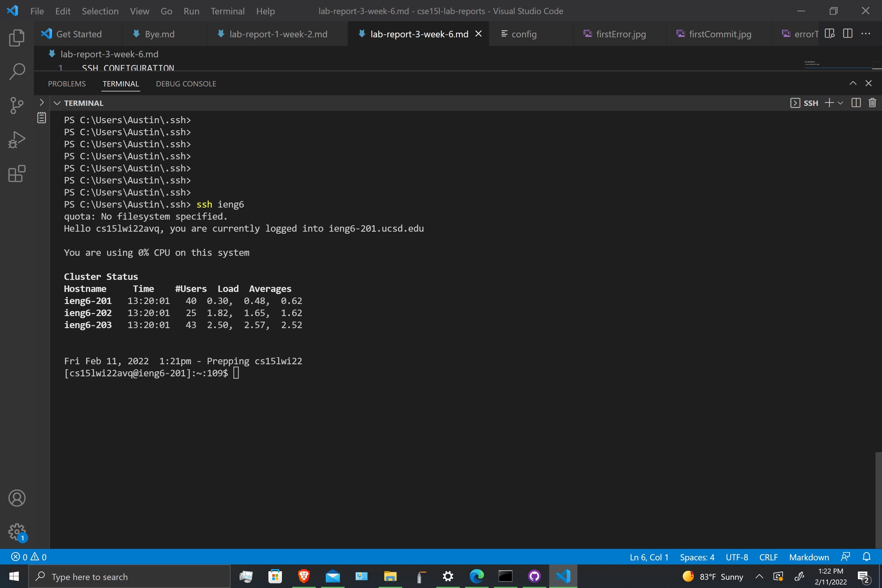Image resolution: width=882 pixels, height=588 pixels.
Task: Switch to the firstError.jpg tab
Action: (x=620, y=34)
